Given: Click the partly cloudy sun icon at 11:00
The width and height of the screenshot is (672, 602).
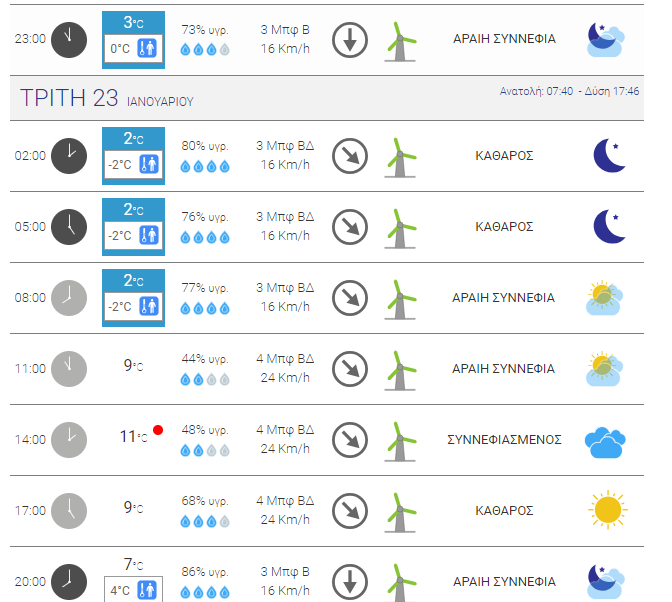Looking at the screenshot, I should pos(604,369).
